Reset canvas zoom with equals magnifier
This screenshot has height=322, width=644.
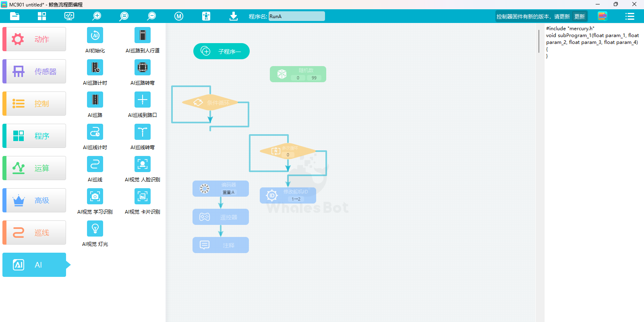coord(124,16)
